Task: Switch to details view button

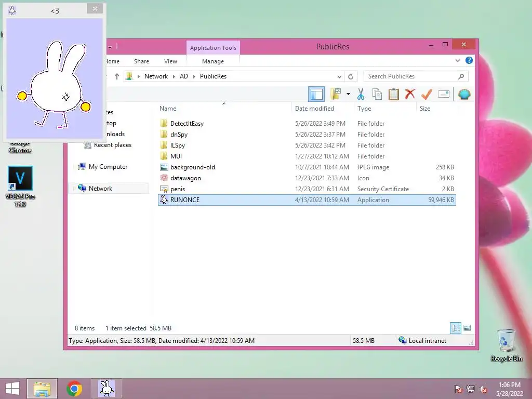Action: coord(455,328)
